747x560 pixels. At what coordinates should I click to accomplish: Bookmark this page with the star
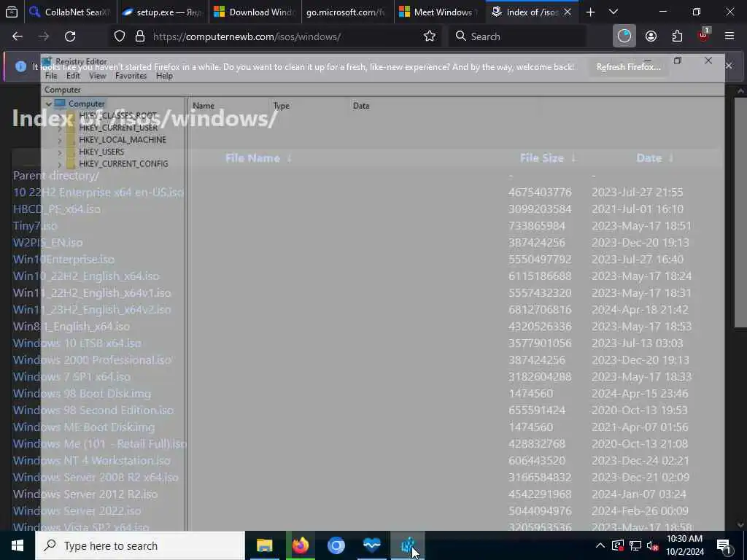(x=429, y=36)
